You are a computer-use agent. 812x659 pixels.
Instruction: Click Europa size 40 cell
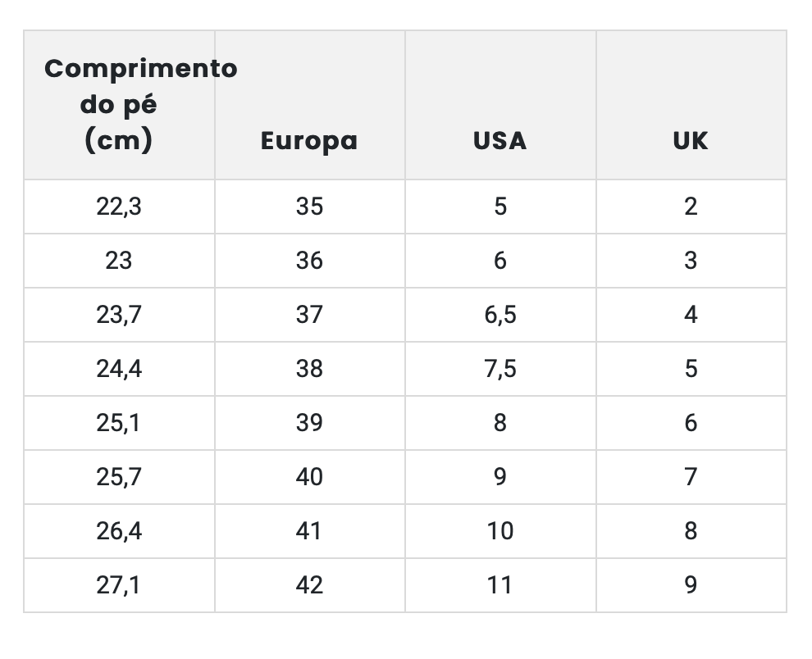click(x=309, y=477)
